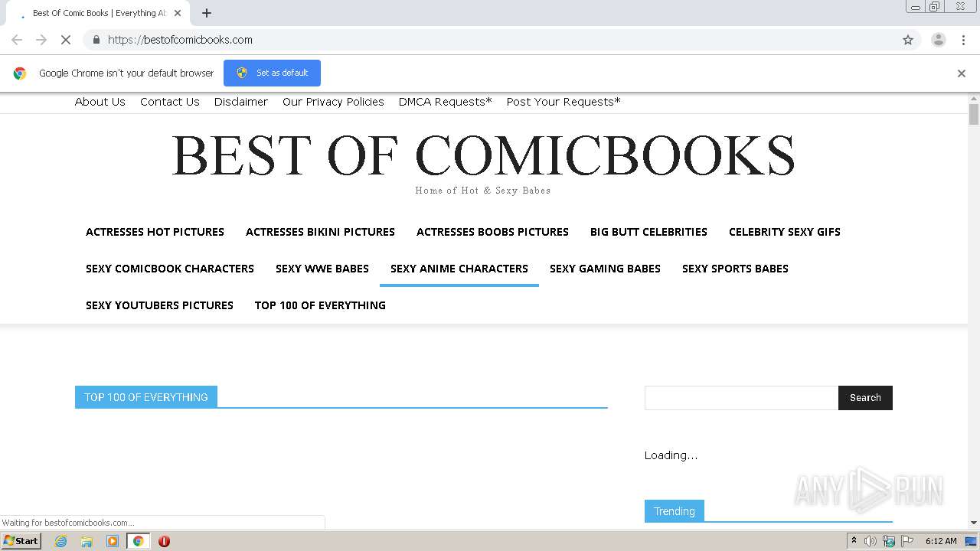The width and height of the screenshot is (980, 551).
Task: Click the page scrollbar thumb
Action: [974, 115]
